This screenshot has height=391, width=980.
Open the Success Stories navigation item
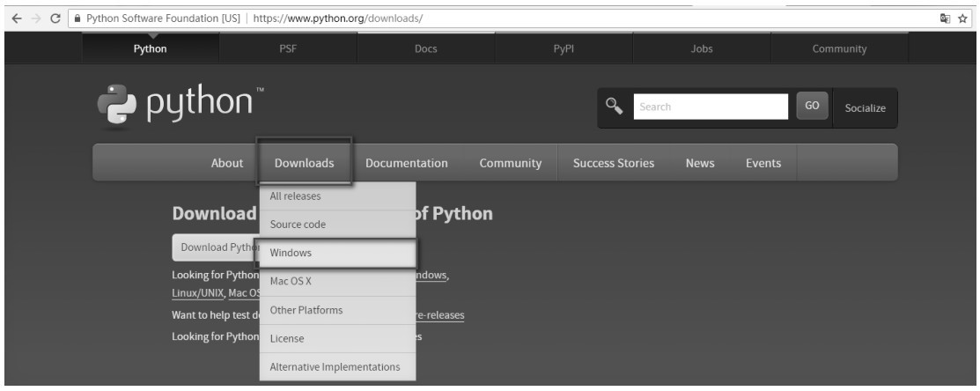click(614, 163)
